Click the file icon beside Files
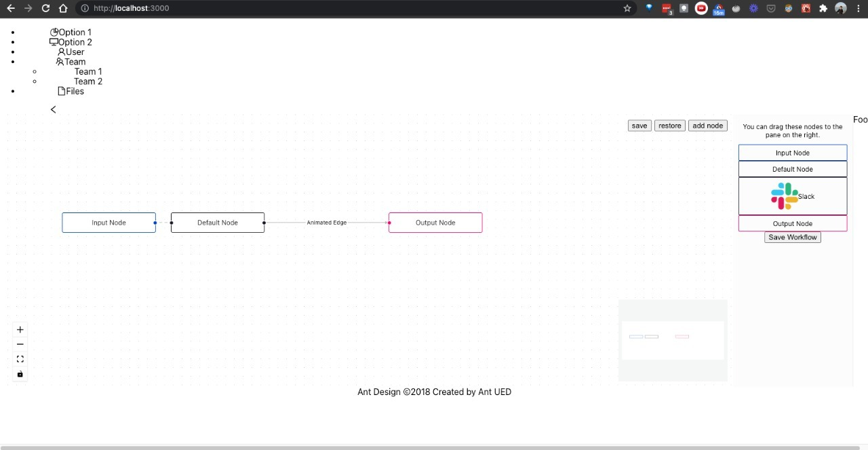This screenshot has height=450, width=868. click(x=61, y=91)
